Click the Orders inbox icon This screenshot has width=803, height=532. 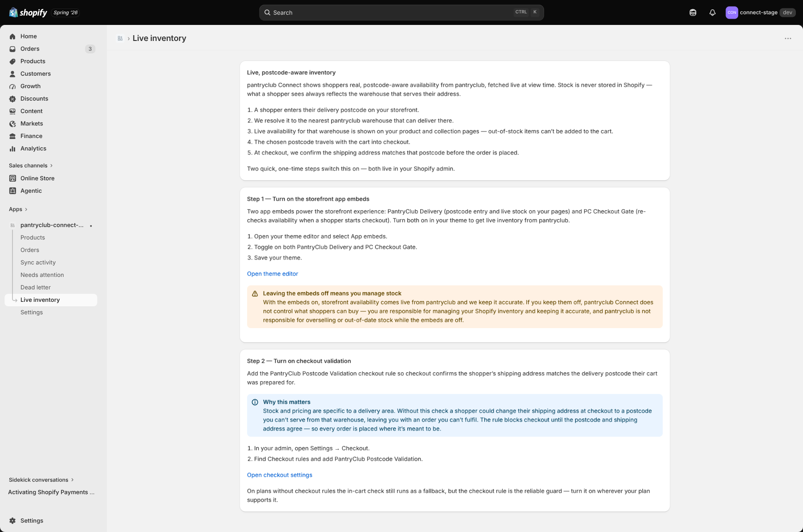coord(12,49)
